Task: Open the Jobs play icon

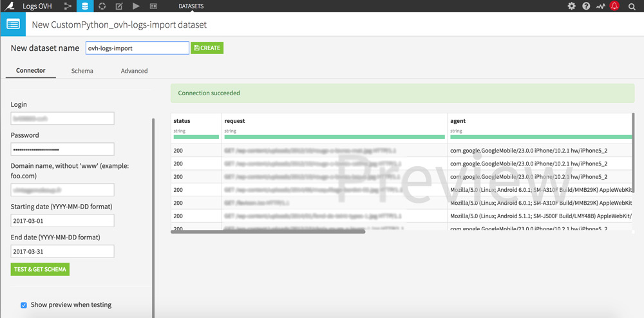Action: (137, 6)
